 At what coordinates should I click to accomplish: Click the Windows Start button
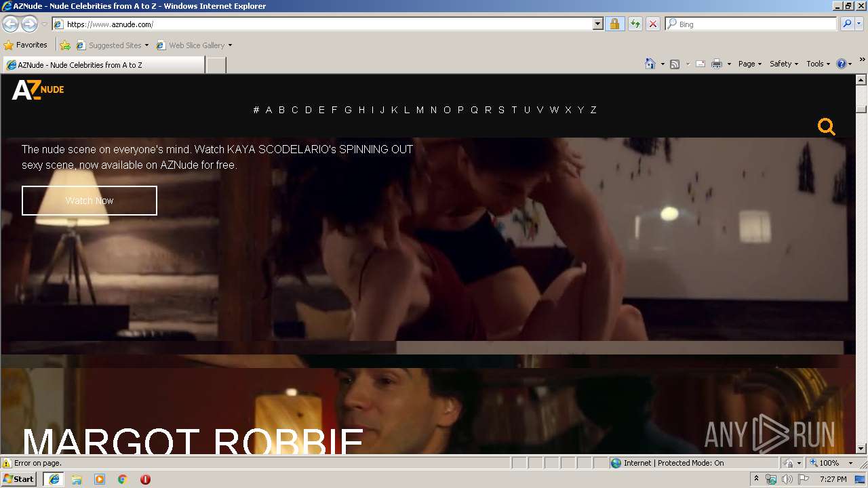19,479
